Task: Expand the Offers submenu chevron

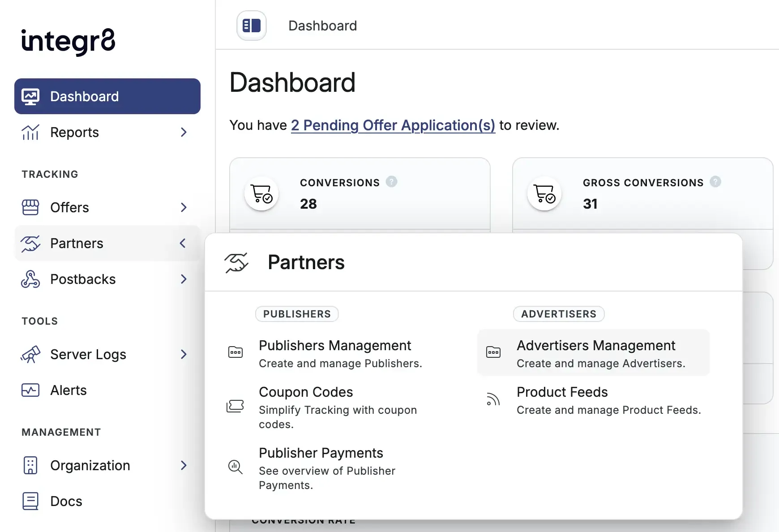Action: (183, 207)
